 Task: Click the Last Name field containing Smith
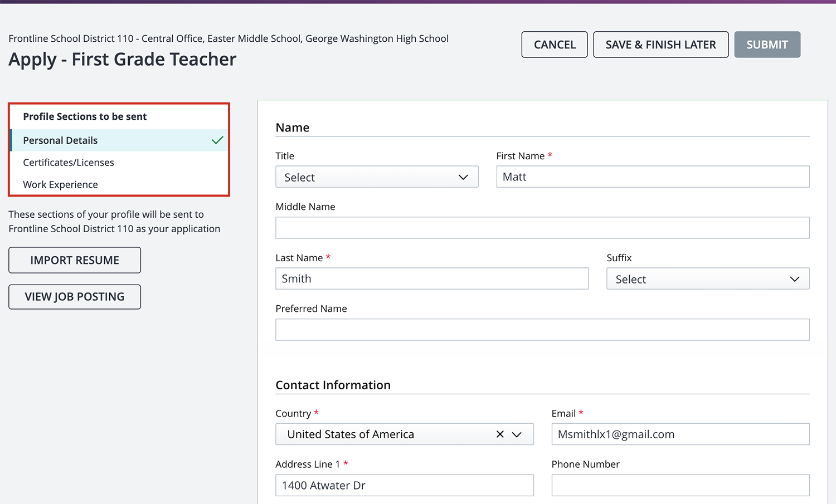[431, 278]
